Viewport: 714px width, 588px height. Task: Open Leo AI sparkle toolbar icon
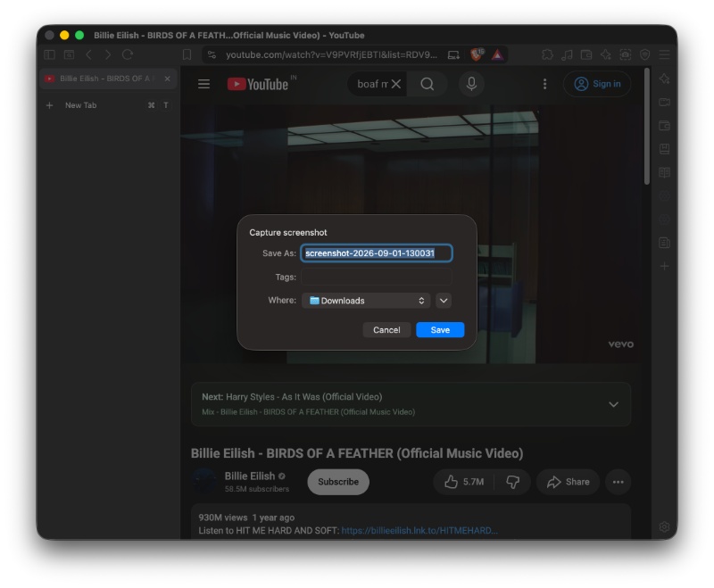606,54
